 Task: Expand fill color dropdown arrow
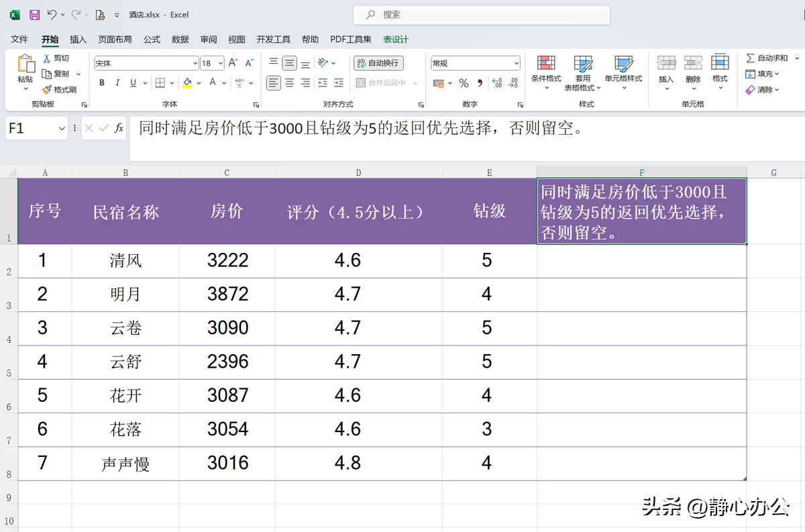[199, 83]
